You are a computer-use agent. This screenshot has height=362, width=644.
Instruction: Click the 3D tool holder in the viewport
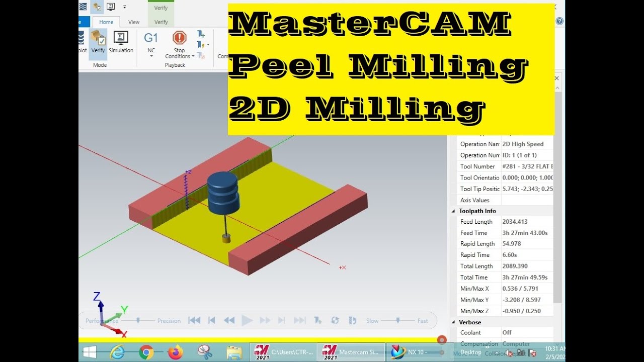point(223,194)
